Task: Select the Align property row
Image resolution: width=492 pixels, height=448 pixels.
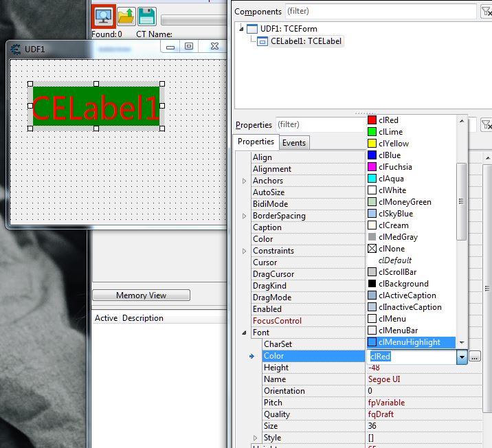Action: (308, 157)
